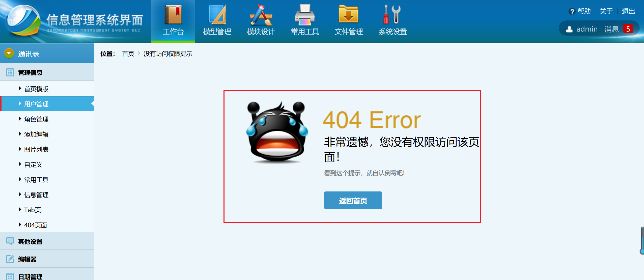
Task: Select 角色管理 in the sidebar menu
Action: (36, 119)
